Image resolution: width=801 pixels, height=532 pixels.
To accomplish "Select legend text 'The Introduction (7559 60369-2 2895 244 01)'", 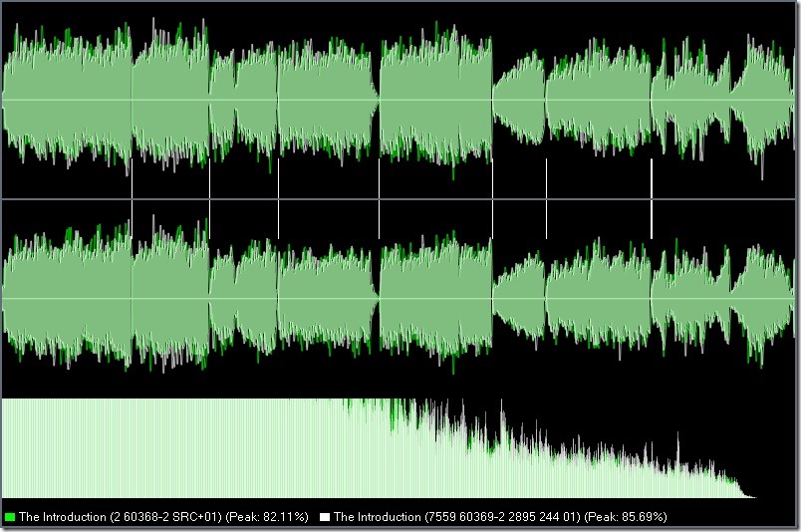I will tap(457, 517).
